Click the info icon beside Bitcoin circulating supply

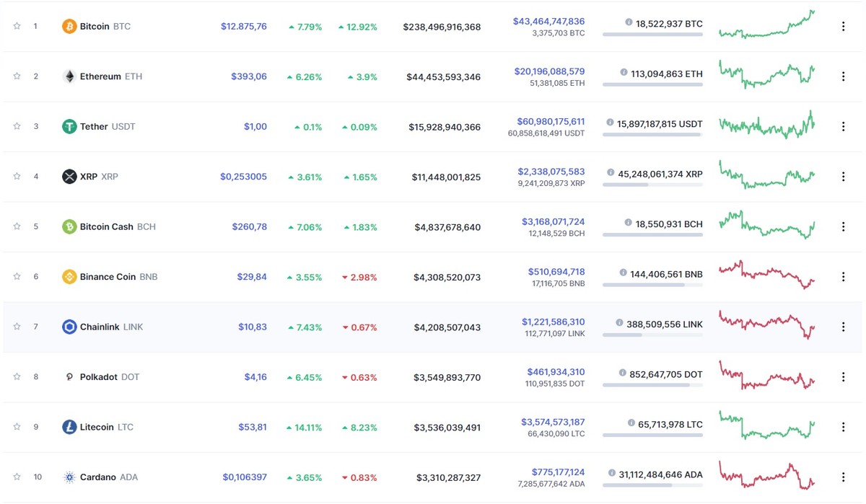coord(627,22)
